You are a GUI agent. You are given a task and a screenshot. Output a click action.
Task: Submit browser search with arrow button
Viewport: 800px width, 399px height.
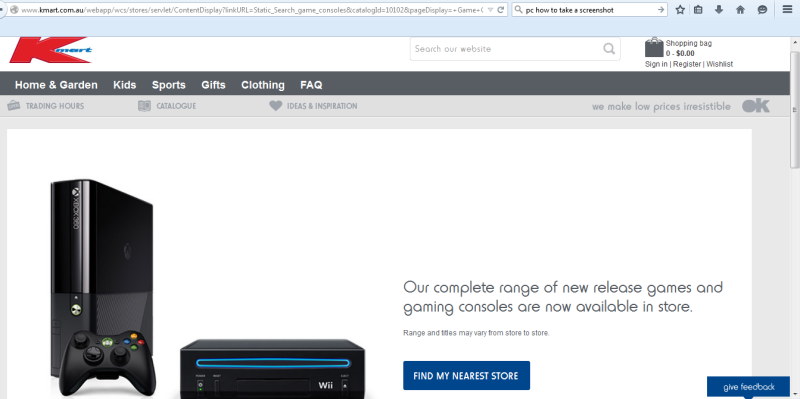point(661,10)
